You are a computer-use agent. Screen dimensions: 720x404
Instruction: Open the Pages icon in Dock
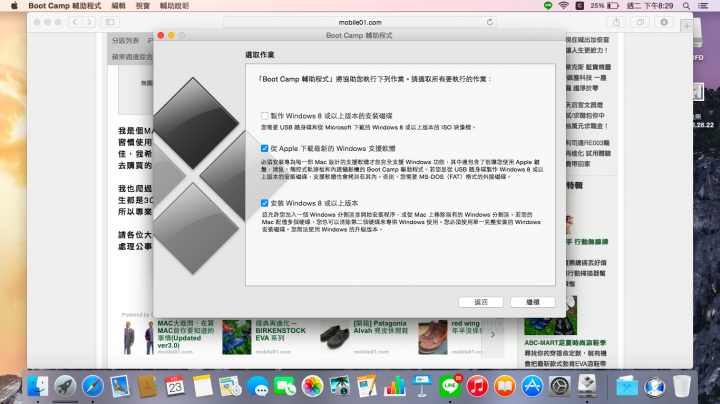coord(367,386)
